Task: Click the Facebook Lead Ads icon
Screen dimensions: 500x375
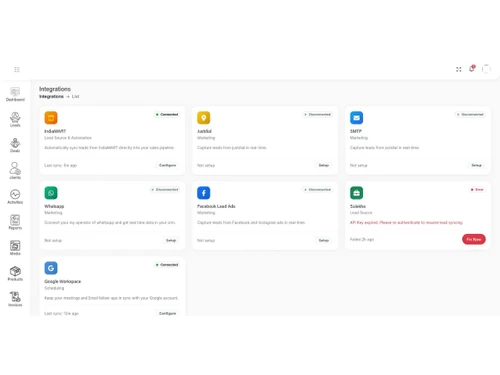Action: click(204, 193)
